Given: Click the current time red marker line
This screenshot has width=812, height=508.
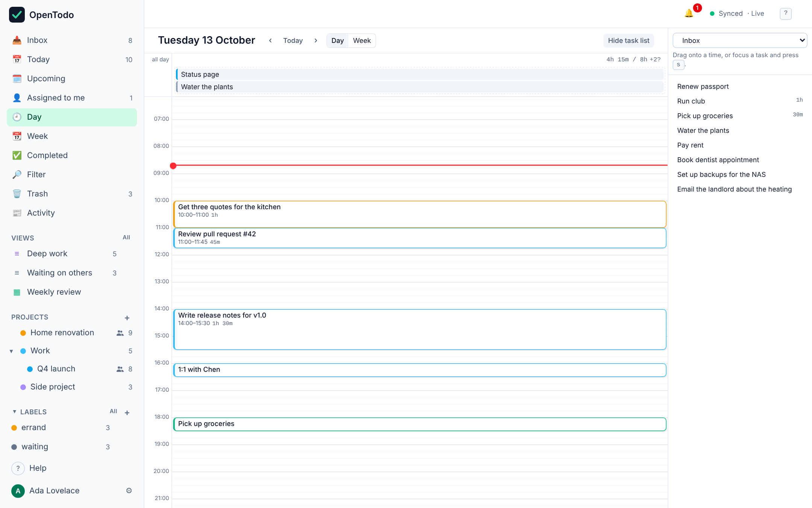Looking at the screenshot, I should tap(420, 165).
